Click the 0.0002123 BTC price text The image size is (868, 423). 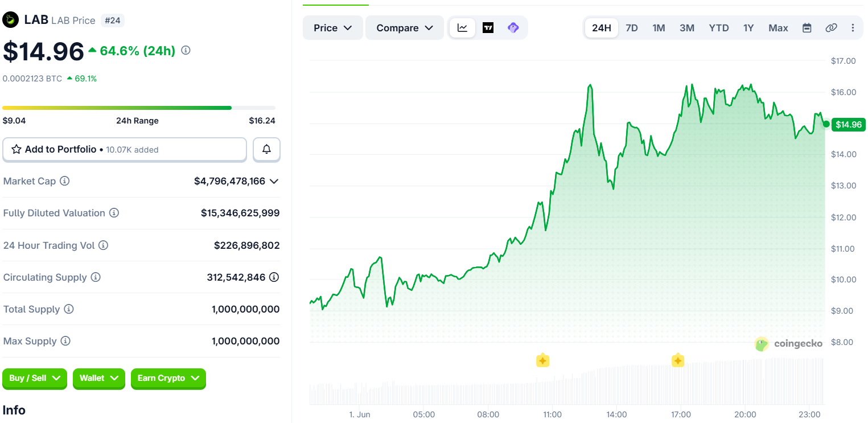(32, 79)
